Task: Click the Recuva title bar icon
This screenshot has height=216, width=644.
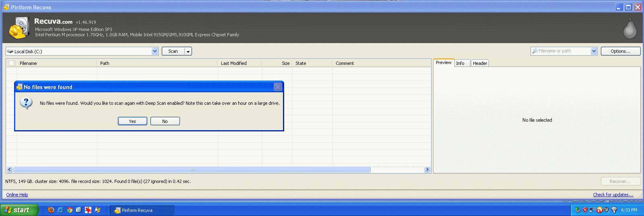Action: tap(6, 7)
